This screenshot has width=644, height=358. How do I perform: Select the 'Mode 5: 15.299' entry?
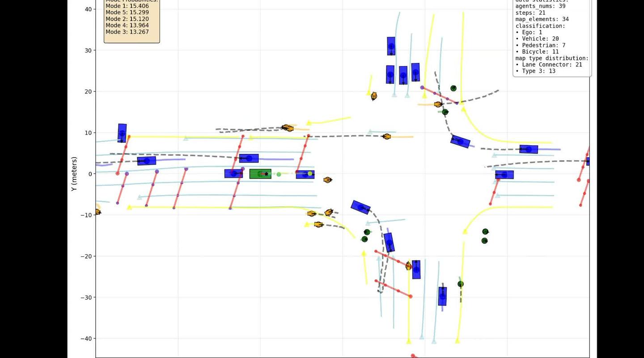pyautogui.click(x=127, y=13)
